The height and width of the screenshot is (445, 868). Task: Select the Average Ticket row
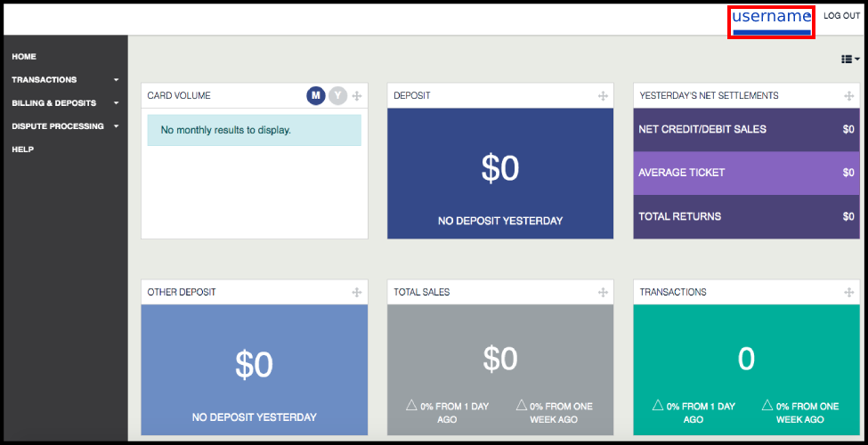click(x=746, y=173)
